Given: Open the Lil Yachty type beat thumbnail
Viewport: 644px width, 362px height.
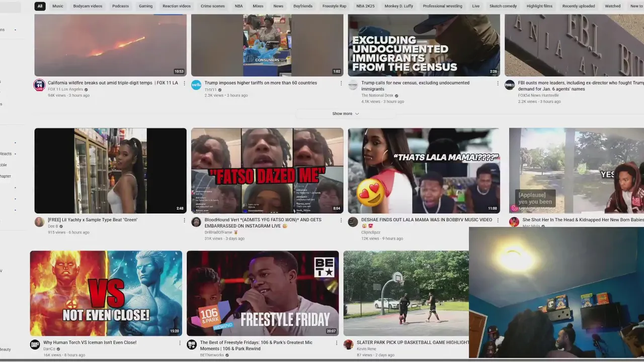Looking at the screenshot, I should [x=110, y=170].
